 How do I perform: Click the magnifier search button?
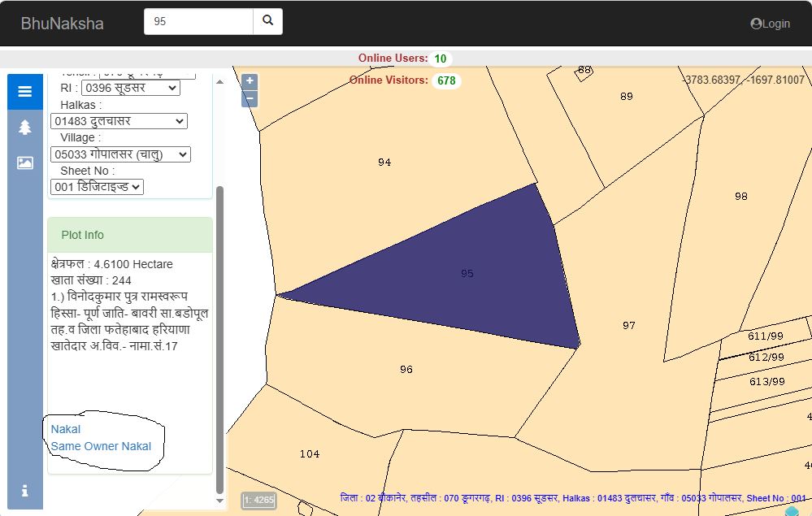pos(267,22)
